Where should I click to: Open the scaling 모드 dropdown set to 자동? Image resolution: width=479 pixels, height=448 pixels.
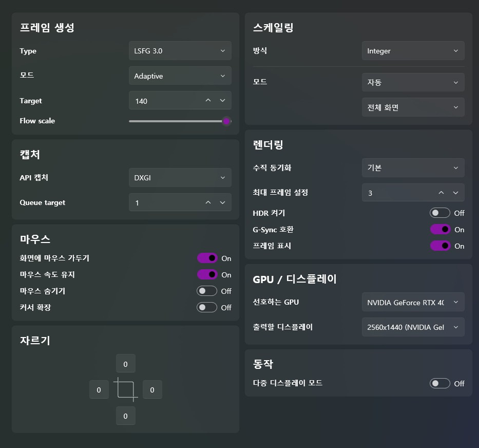[x=412, y=82]
